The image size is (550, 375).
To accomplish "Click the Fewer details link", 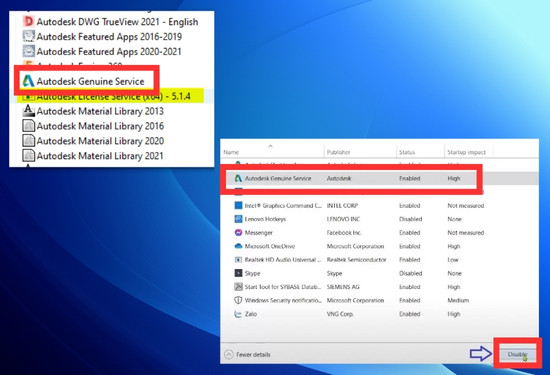I will coord(253,355).
